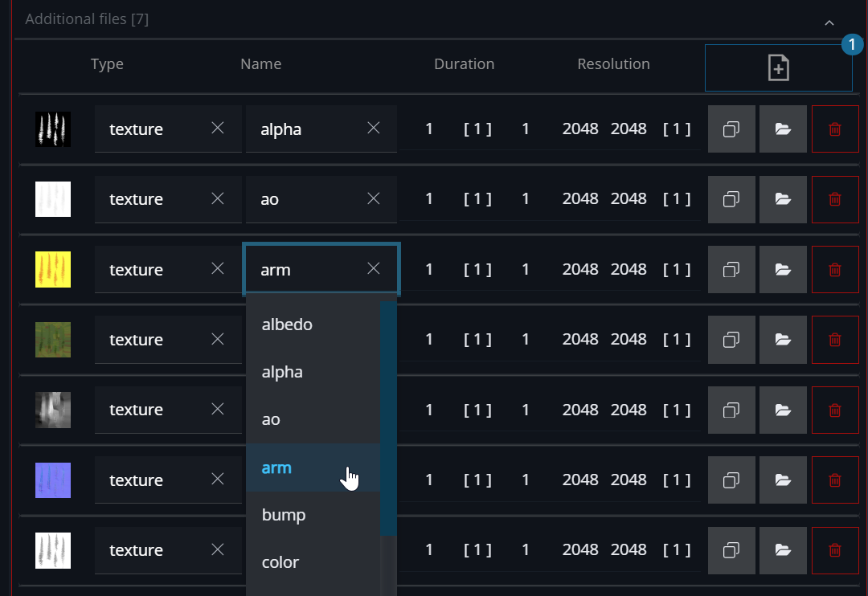Copy the last white texture row
Viewport: 868px width, 596px height.
731,550
